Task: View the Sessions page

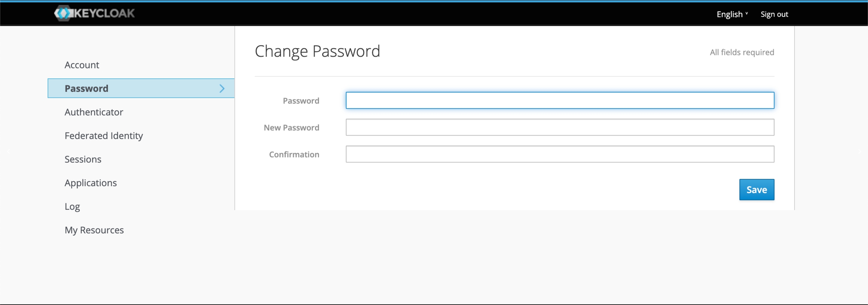Action: click(x=83, y=159)
